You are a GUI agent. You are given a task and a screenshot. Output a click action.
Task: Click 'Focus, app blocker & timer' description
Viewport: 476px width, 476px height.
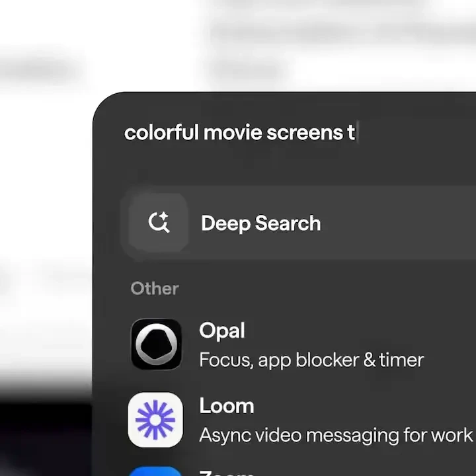(311, 360)
